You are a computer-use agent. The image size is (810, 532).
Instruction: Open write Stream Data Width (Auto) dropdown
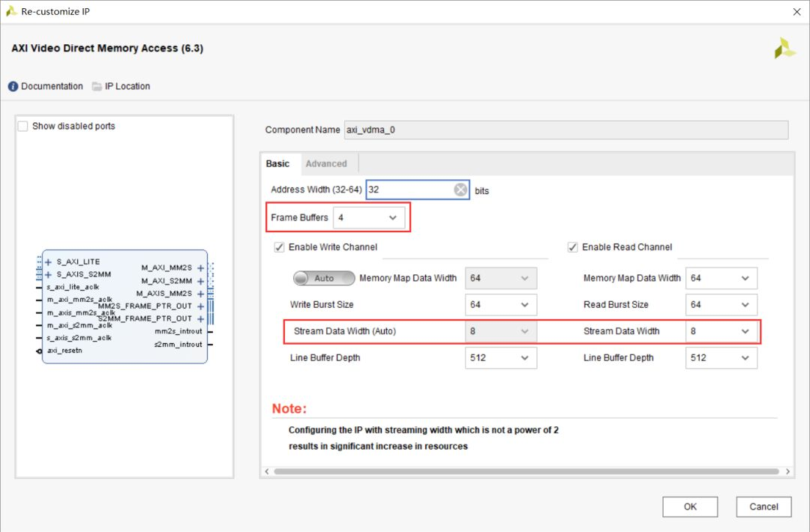pyautogui.click(x=500, y=331)
